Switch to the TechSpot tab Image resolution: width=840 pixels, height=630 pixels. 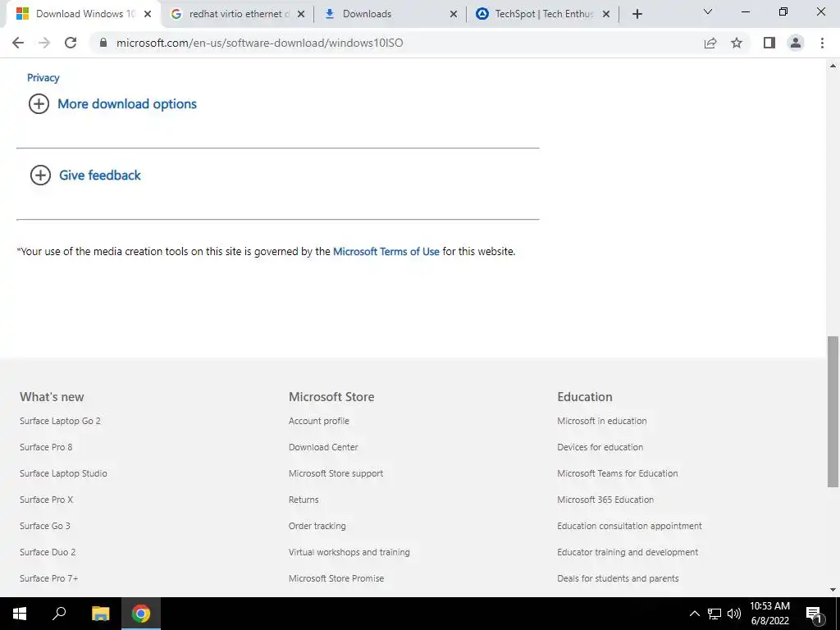[543, 14]
